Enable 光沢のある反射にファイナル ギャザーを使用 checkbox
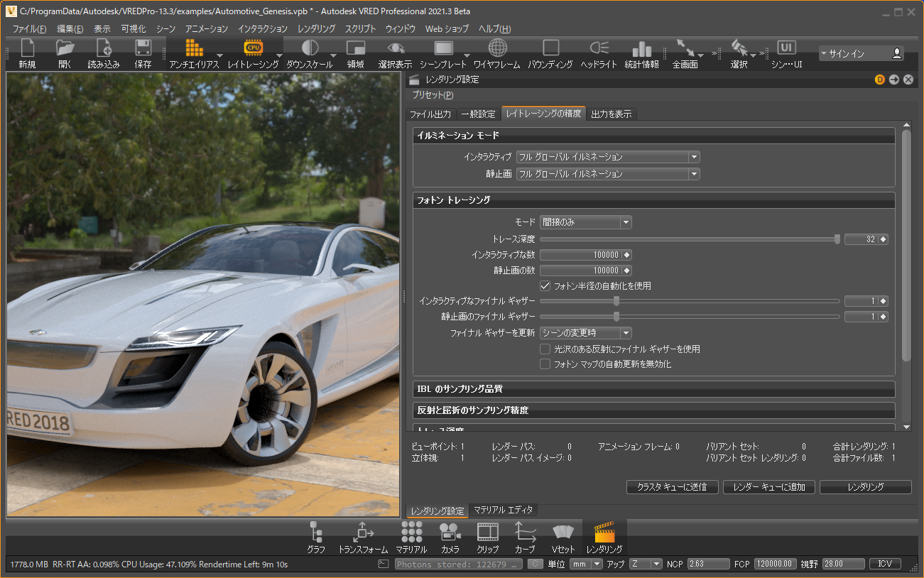The height and width of the screenshot is (578, 924). click(545, 349)
